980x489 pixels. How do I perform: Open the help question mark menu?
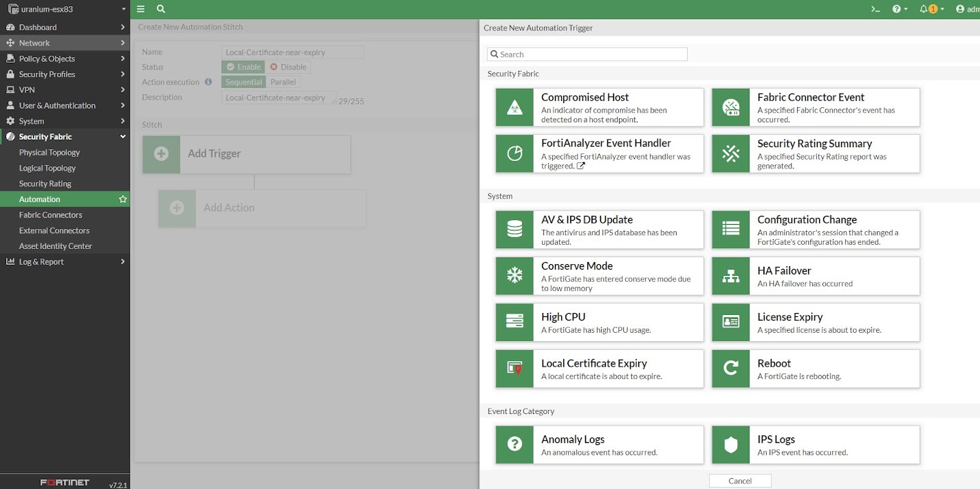point(900,9)
